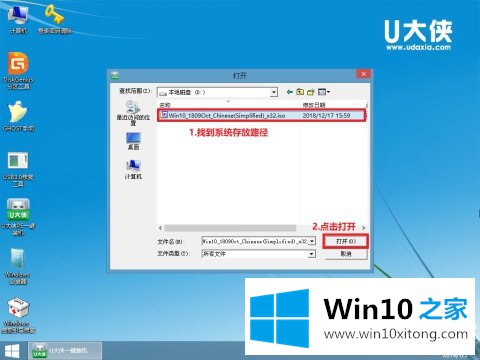The width and height of the screenshot is (480, 360).
Task: Open the Windows installer desktop icon
Action: point(18,266)
